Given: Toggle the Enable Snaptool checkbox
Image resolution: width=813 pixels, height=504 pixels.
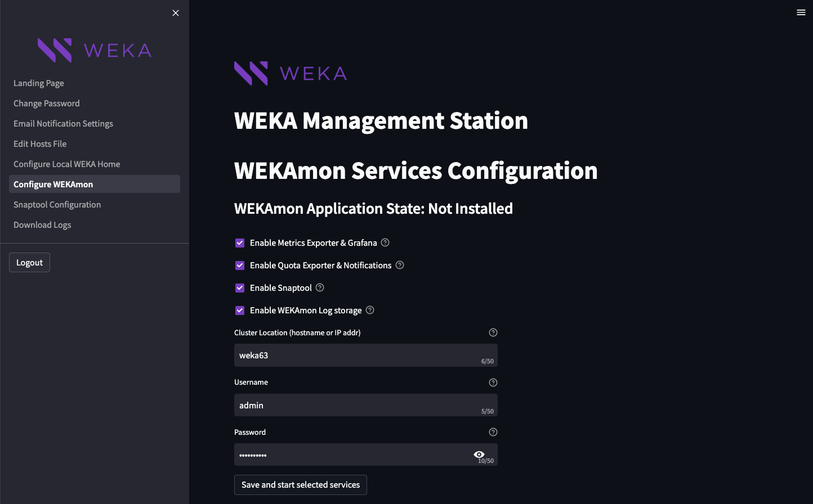Looking at the screenshot, I should [240, 288].
